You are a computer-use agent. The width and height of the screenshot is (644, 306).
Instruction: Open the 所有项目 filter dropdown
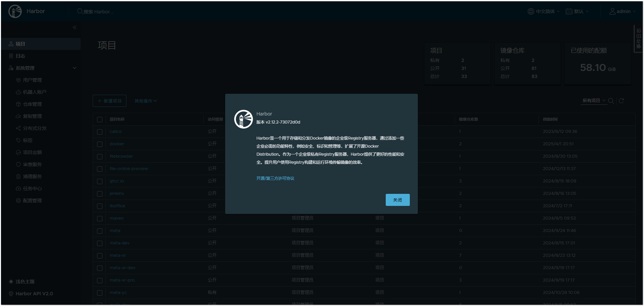coord(594,100)
